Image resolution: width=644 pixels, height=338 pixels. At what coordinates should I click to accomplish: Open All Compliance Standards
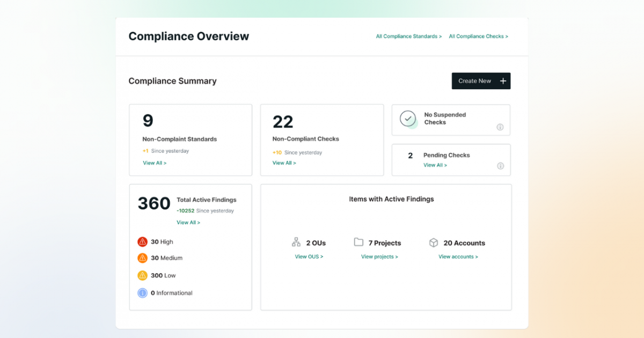pyautogui.click(x=408, y=36)
